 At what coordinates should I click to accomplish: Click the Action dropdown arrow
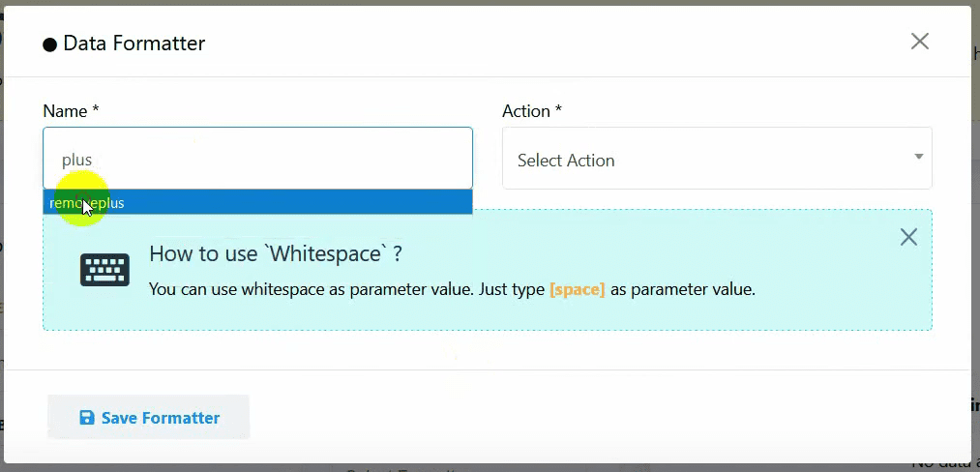point(917,158)
